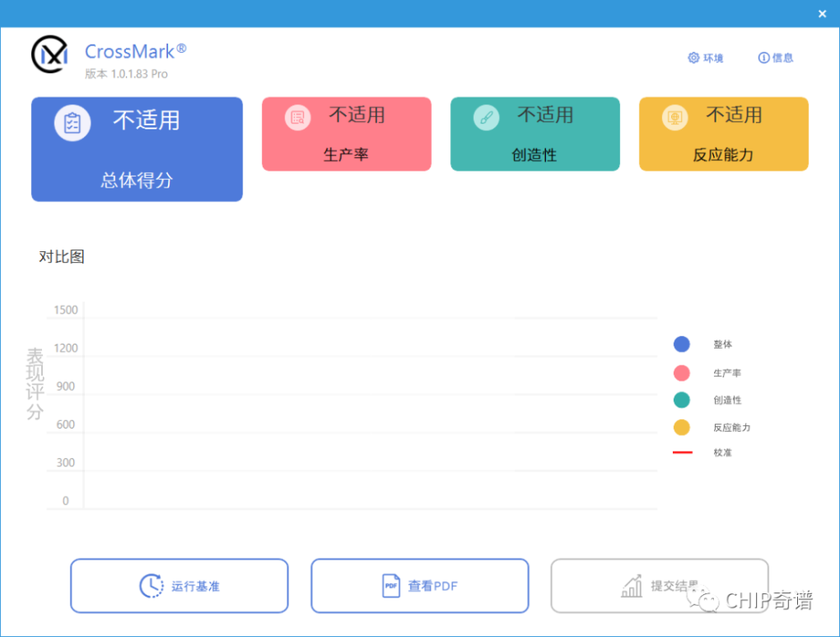The width and height of the screenshot is (840, 637).
Task: Click the 1200 axis value
Action: (66, 348)
